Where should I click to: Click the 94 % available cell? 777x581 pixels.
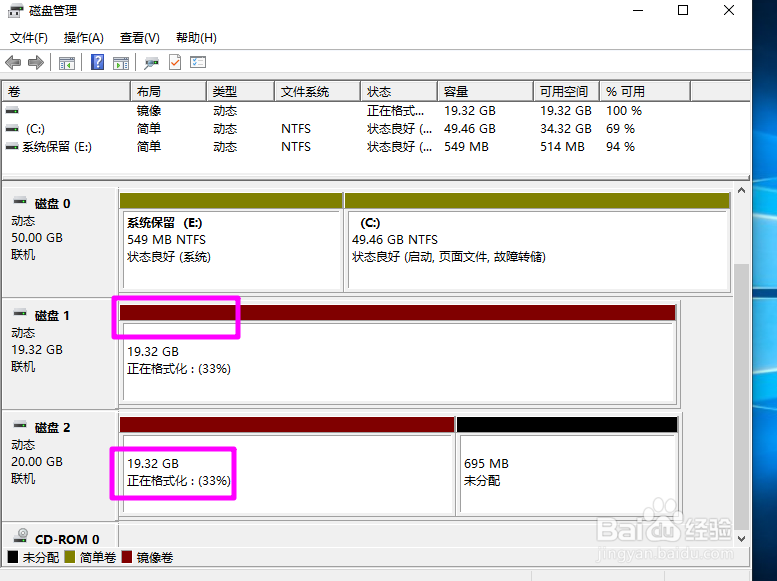[620, 147]
